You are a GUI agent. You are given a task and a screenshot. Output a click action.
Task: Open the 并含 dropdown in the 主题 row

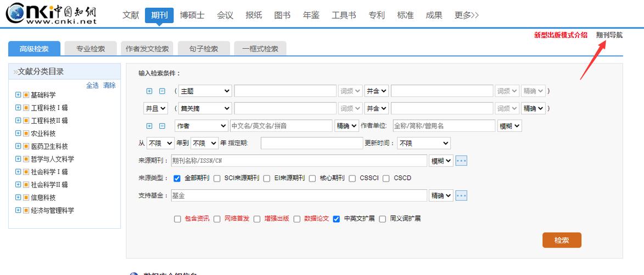(x=377, y=91)
